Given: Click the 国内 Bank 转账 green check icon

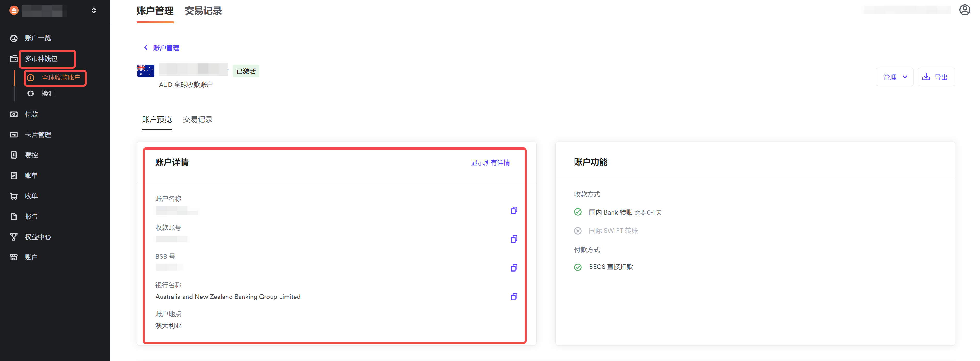Looking at the screenshot, I should click(x=578, y=212).
